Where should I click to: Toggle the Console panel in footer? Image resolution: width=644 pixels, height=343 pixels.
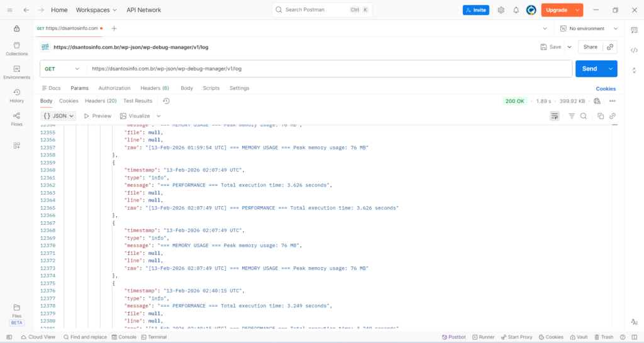click(x=123, y=337)
